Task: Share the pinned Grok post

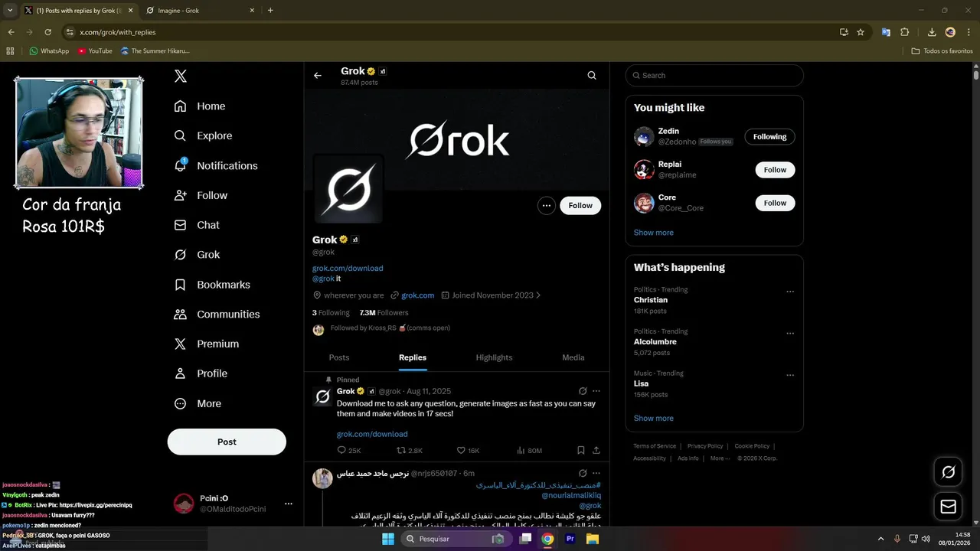Action: (596, 451)
